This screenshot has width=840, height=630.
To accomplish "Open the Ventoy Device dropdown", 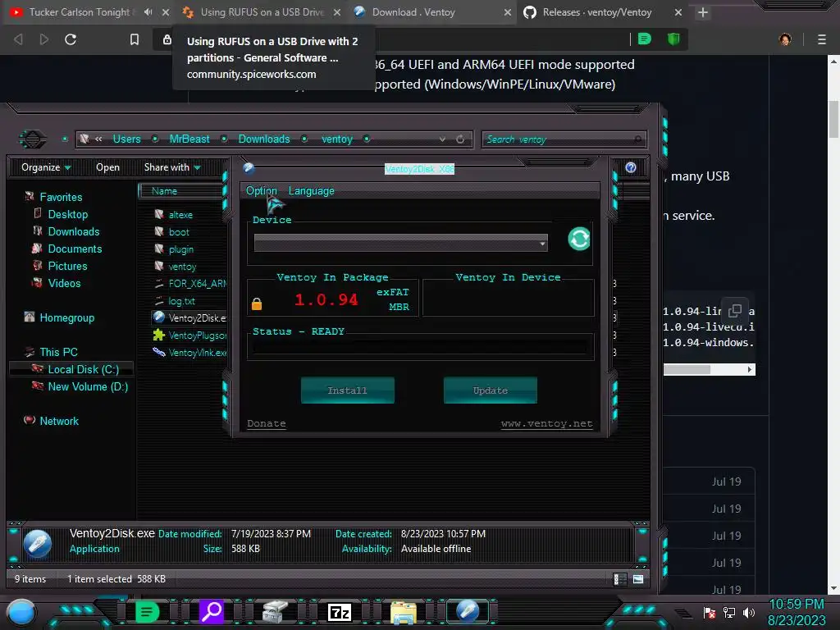I will click(x=400, y=243).
